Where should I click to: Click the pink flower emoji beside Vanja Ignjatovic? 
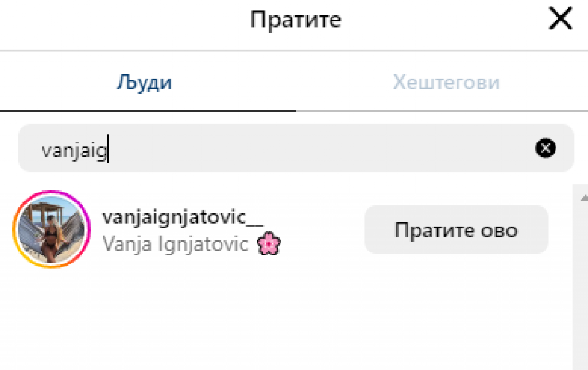pos(269,243)
